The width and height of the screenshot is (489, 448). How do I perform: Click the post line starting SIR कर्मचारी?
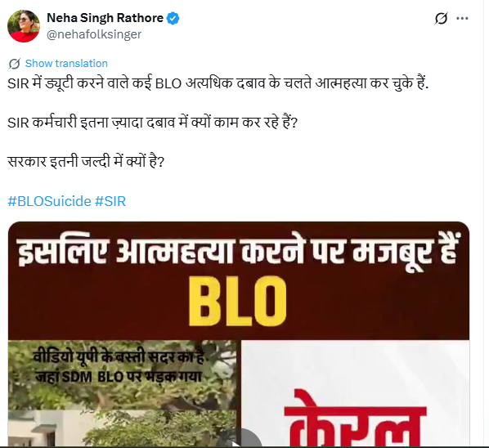click(153, 122)
